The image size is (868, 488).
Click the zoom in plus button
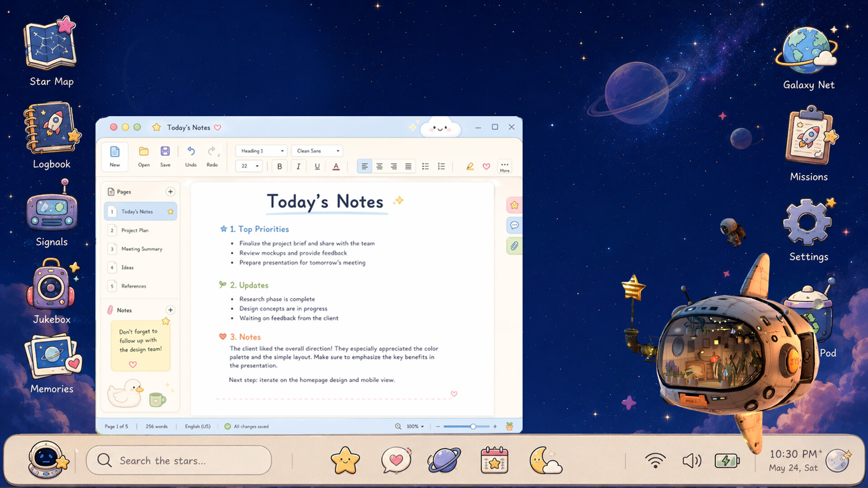point(495,426)
